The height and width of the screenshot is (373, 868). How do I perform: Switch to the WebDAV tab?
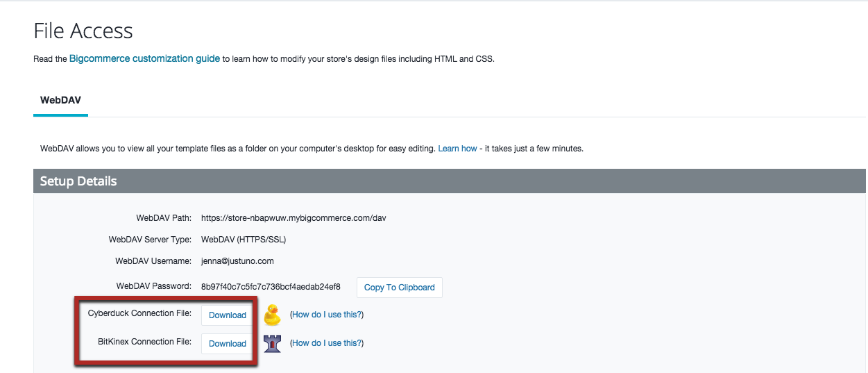pyautogui.click(x=60, y=100)
